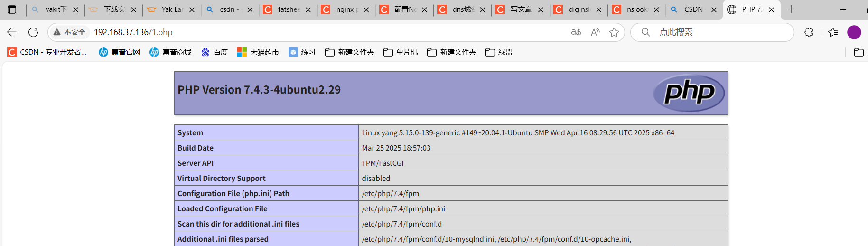Switch to the nslook tab
The height and width of the screenshot is (246, 868).
pos(636,9)
